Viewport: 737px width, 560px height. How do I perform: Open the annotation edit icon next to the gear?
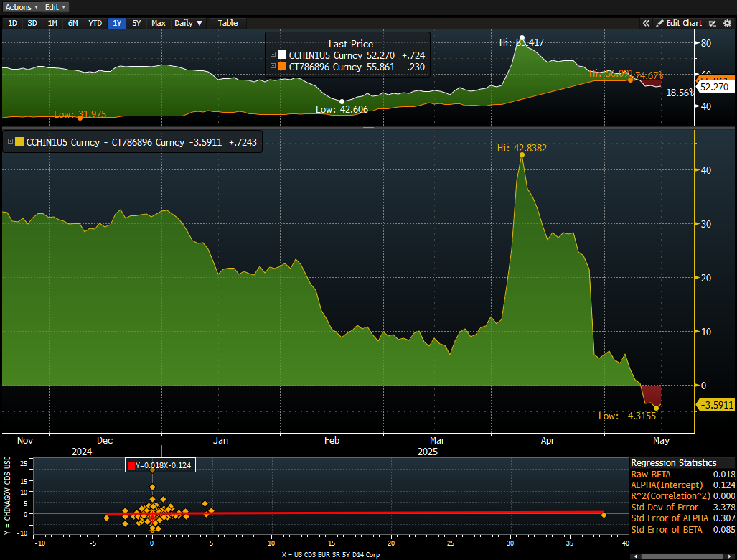pyautogui.click(x=713, y=23)
